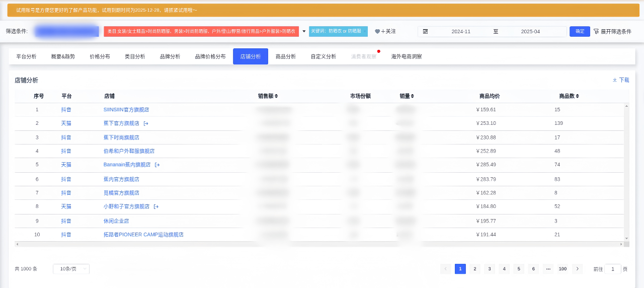644x288 pixels.
Task: Open external link icon for 小野和子官方旗舰店
Action: coord(156,206)
